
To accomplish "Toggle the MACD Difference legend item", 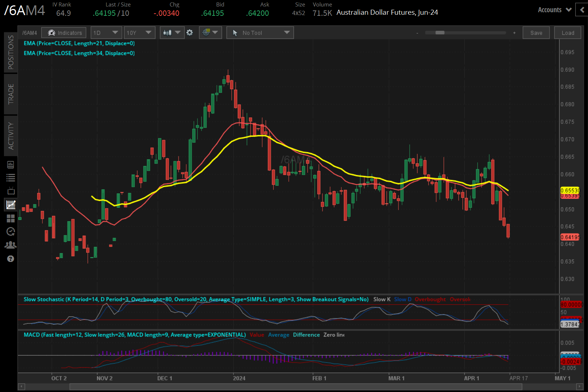I will [306, 335].
